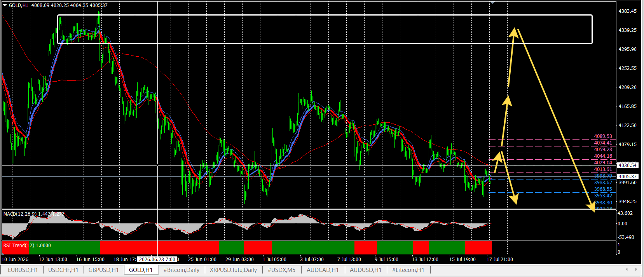The width and height of the screenshot is (644, 277).
Task: Click the 3968.55 blue support level label
Action: click(603, 189)
